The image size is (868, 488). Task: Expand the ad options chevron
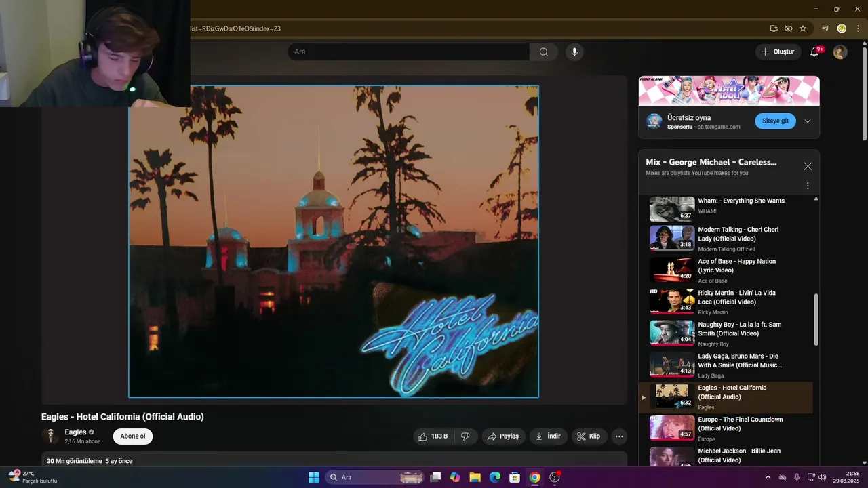coord(808,121)
